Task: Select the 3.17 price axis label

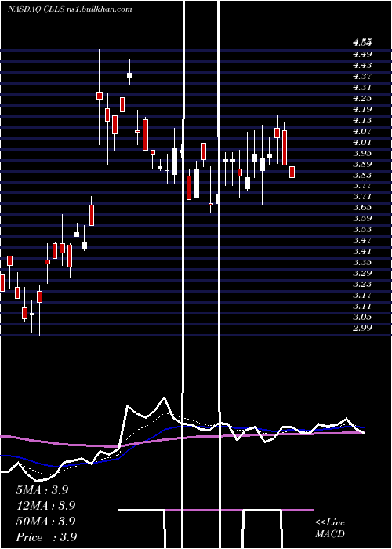Action: point(362,295)
